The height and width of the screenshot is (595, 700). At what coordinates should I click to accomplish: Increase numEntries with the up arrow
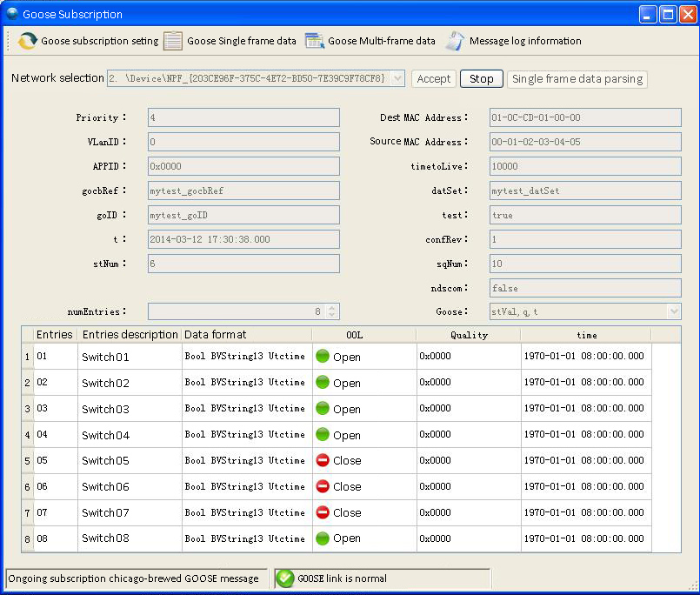(x=332, y=308)
